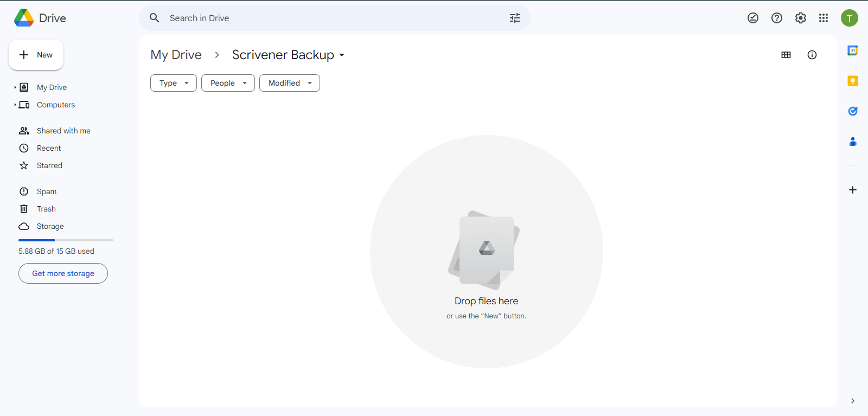Click the Shared with me people icon
Image resolution: width=868 pixels, height=416 pixels.
coord(24,131)
